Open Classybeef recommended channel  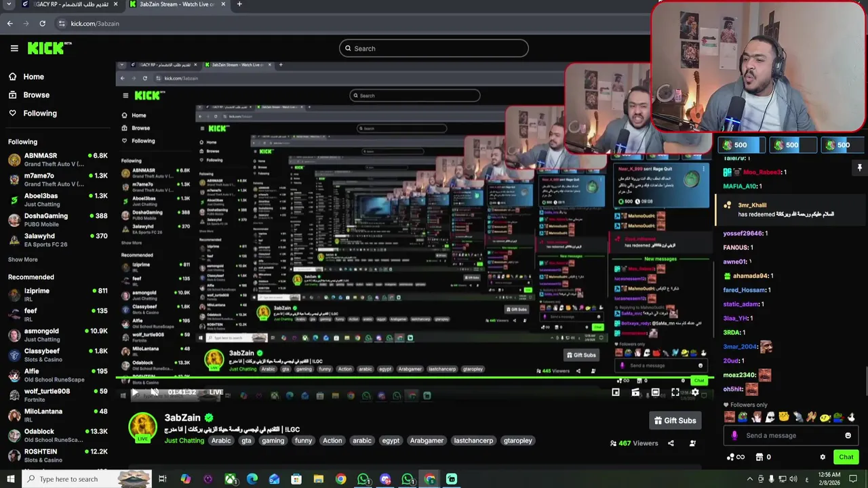[x=58, y=354]
